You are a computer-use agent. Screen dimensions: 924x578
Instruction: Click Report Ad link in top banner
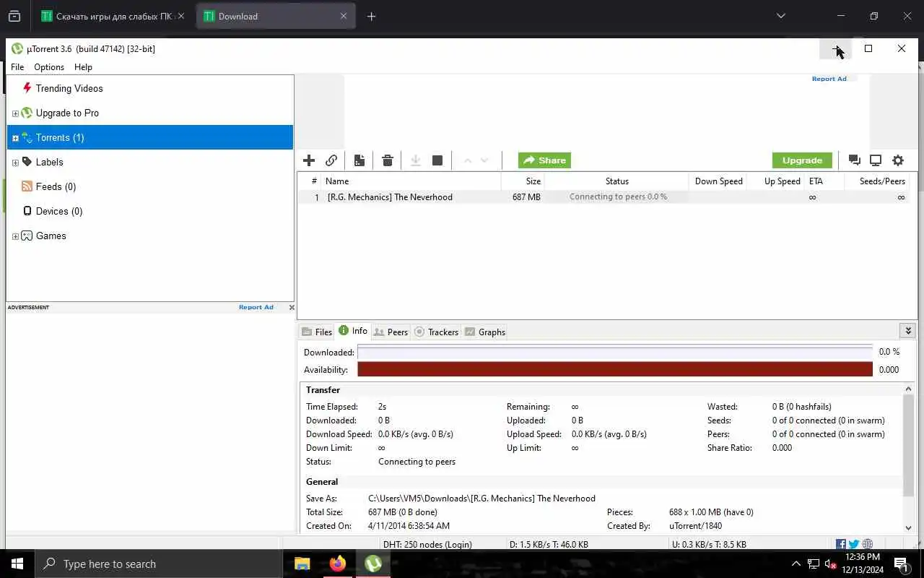(x=829, y=79)
